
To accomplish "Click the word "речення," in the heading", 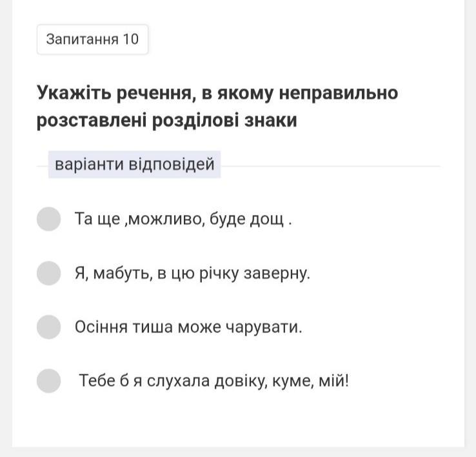I will (x=156, y=94).
